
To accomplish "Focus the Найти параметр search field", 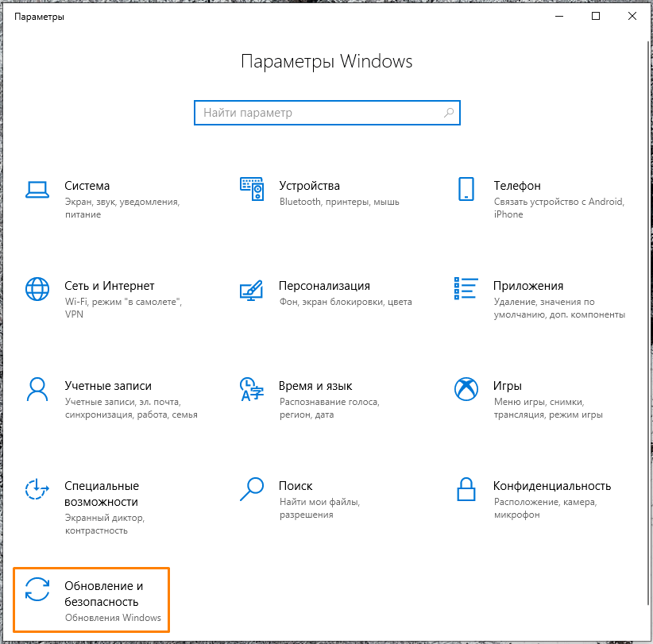I will point(327,113).
